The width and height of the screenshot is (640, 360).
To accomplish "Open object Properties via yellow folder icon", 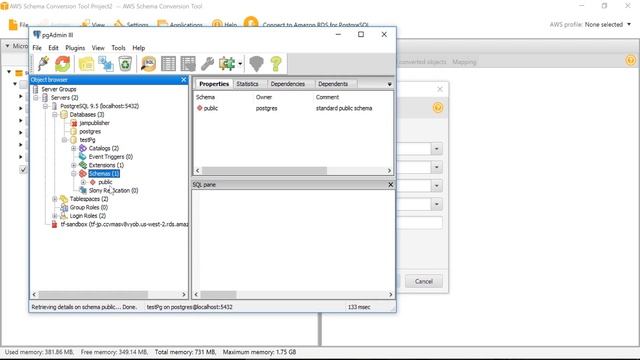I will (86, 64).
